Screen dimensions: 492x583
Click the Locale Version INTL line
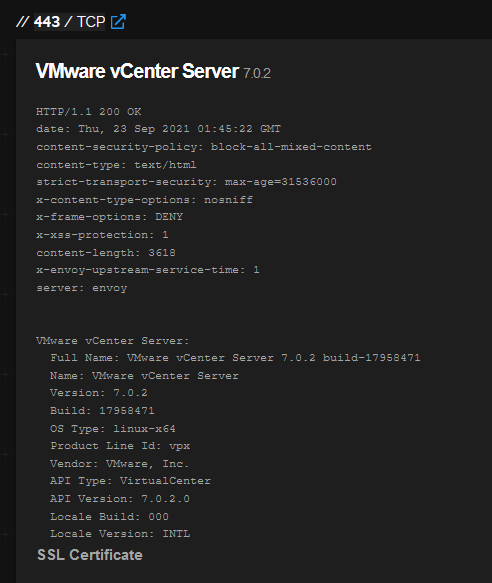pyautogui.click(x=120, y=534)
